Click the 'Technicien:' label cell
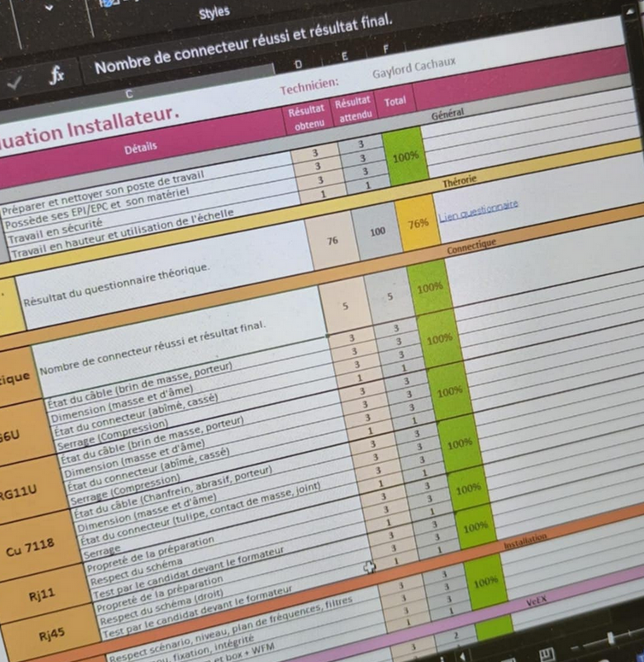 click(x=309, y=86)
